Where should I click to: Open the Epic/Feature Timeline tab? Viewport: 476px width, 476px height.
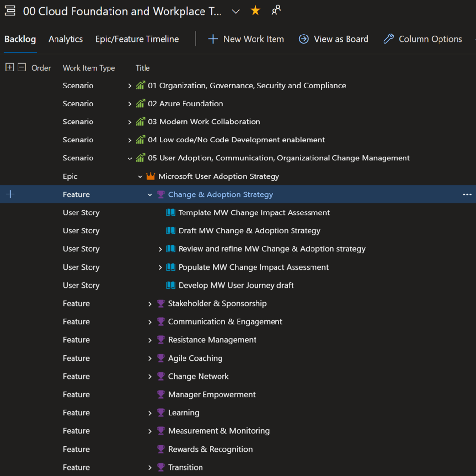click(x=136, y=39)
